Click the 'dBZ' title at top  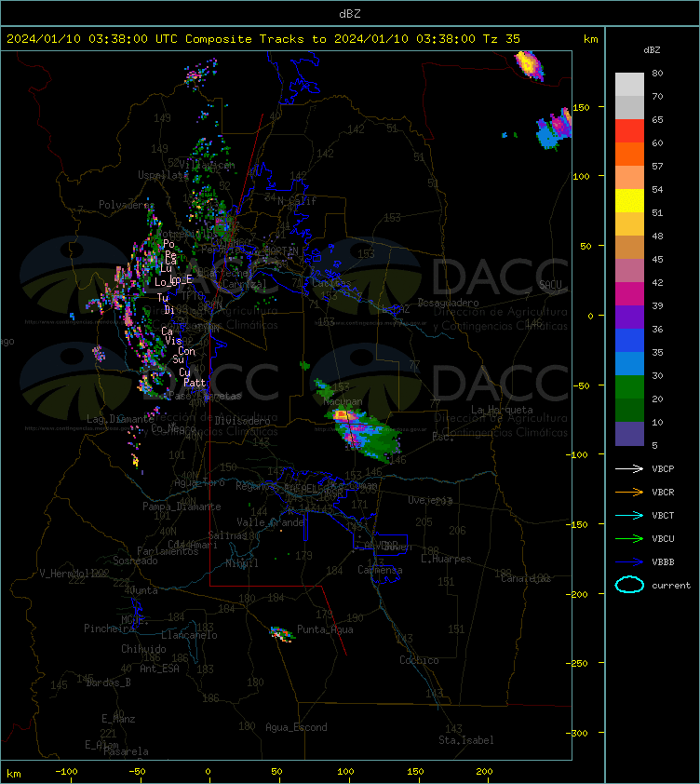349,14
